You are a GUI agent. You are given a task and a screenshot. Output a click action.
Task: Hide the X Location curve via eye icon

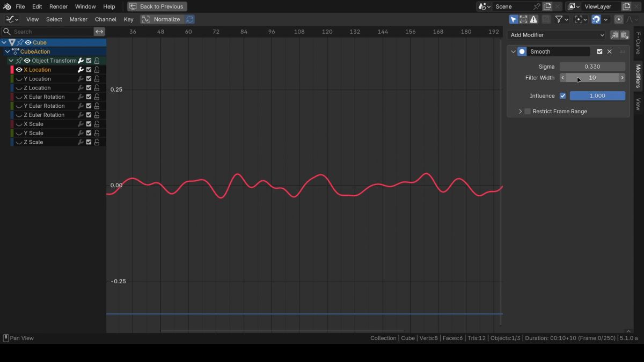pyautogui.click(x=19, y=70)
